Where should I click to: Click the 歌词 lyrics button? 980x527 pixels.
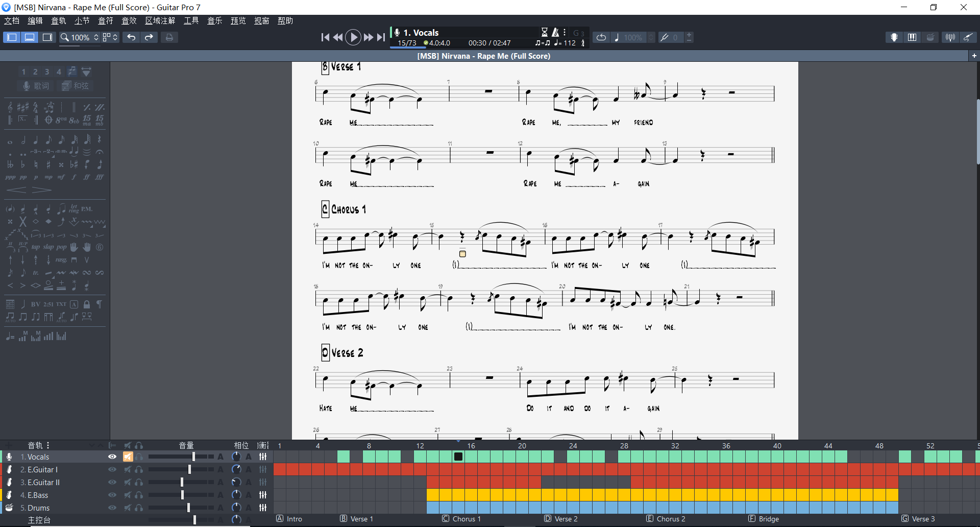(36, 86)
